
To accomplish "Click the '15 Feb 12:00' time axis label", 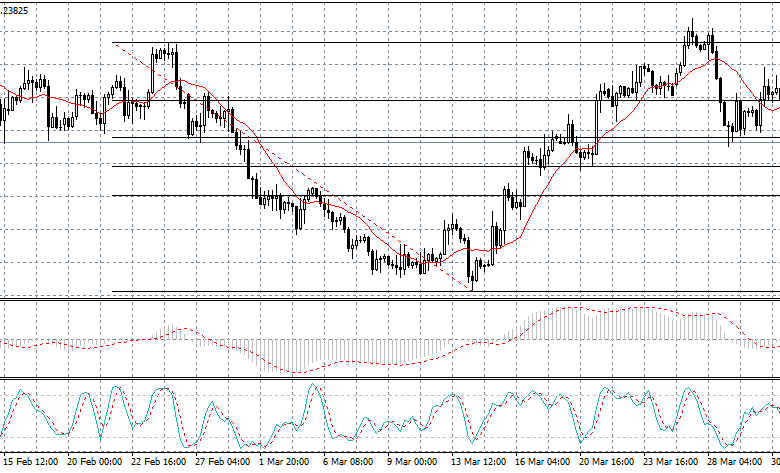I will [x=29, y=463].
